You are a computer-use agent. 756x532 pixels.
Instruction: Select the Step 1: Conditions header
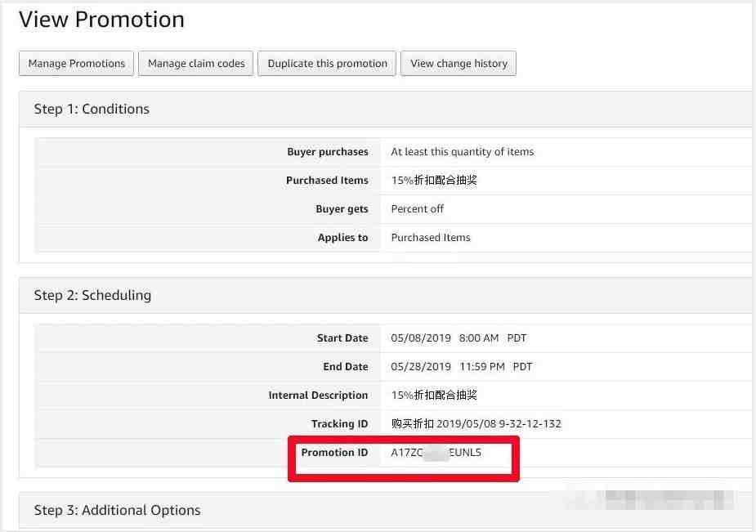point(92,109)
